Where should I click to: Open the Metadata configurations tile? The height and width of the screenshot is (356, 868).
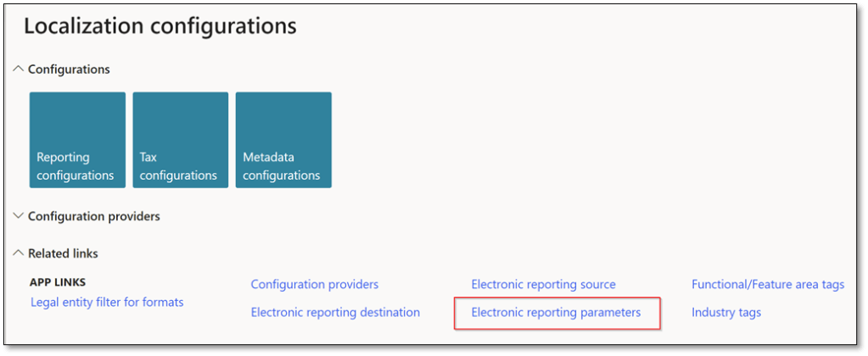(283, 140)
